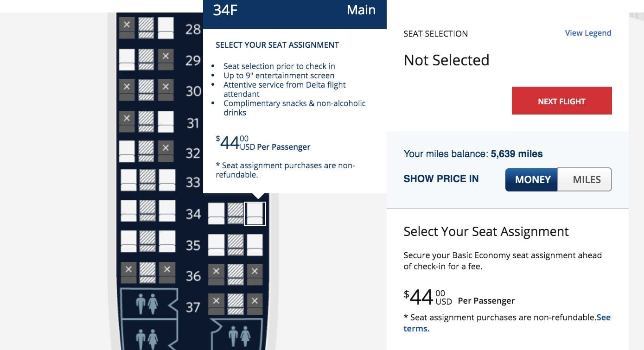Click the Main cabin label on the popup
The width and height of the screenshot is (644, 350).
[x=361, y=10]
